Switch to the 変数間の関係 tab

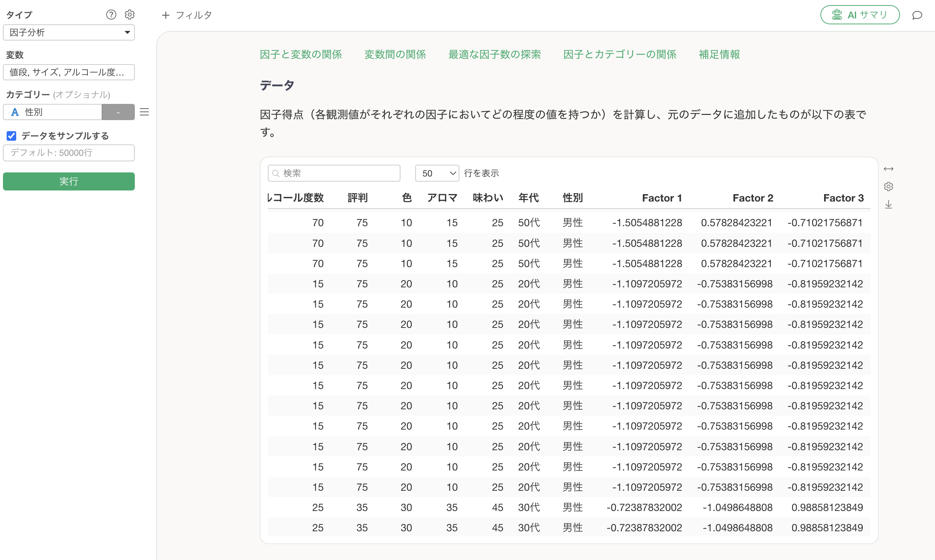coord(395,54)
